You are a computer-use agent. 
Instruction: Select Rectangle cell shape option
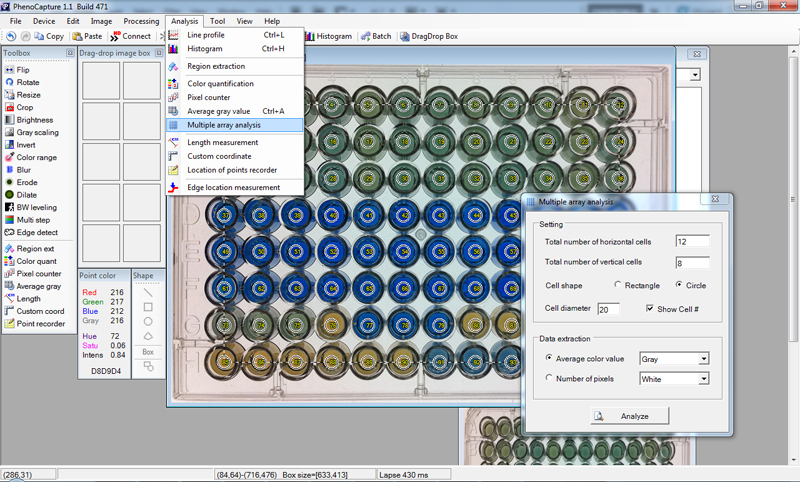tap(617, 284)
